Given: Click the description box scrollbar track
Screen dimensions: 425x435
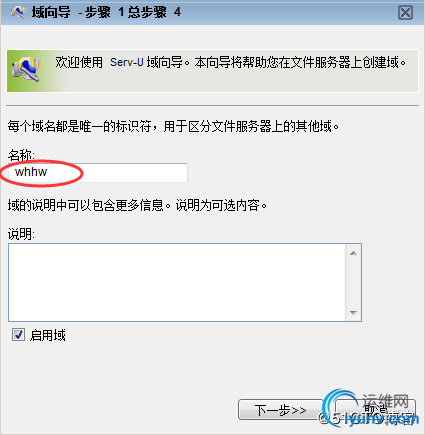Looking at the screenshot, I should (353, 283).
